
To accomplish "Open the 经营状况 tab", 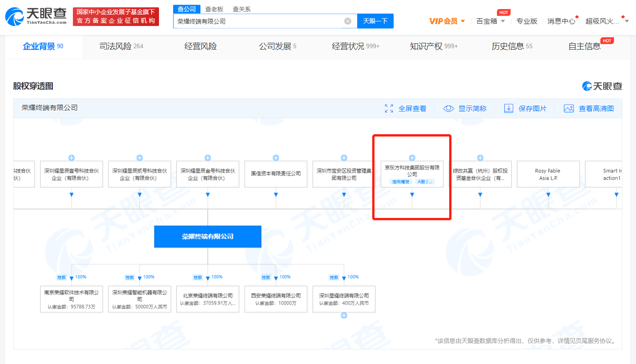I will 355,46.
